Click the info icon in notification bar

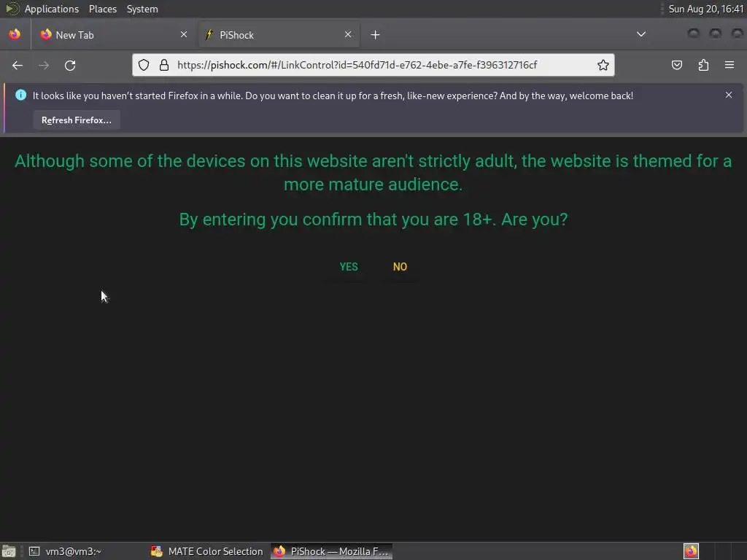pos(20,96)
